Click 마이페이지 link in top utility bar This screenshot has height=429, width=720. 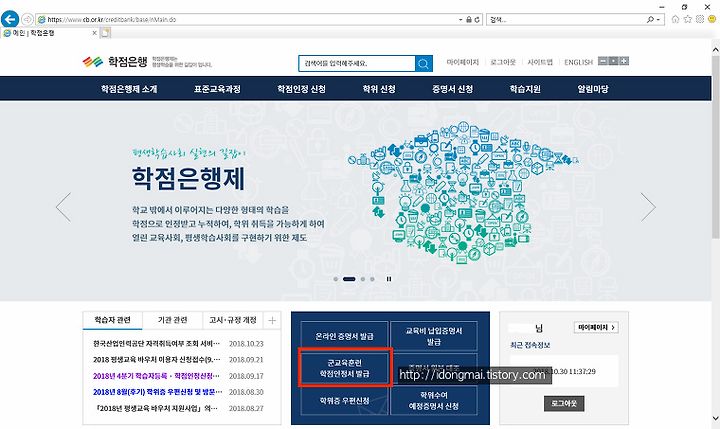(x=462, y=62)
